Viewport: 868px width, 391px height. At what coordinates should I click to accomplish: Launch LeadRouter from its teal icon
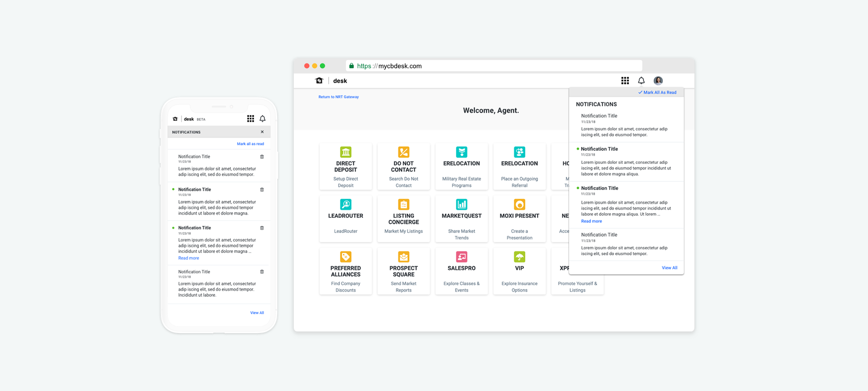[345, 205]
